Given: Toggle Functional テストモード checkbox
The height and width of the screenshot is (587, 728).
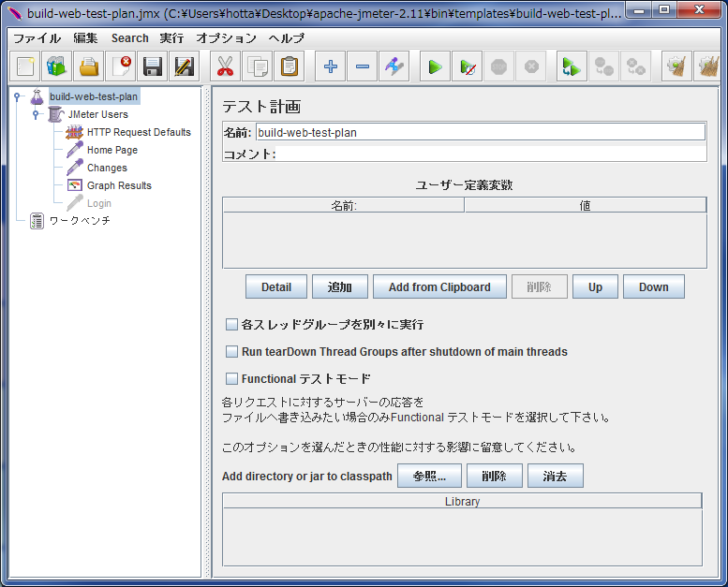Looking at the screenshot, I should (231, 378).
